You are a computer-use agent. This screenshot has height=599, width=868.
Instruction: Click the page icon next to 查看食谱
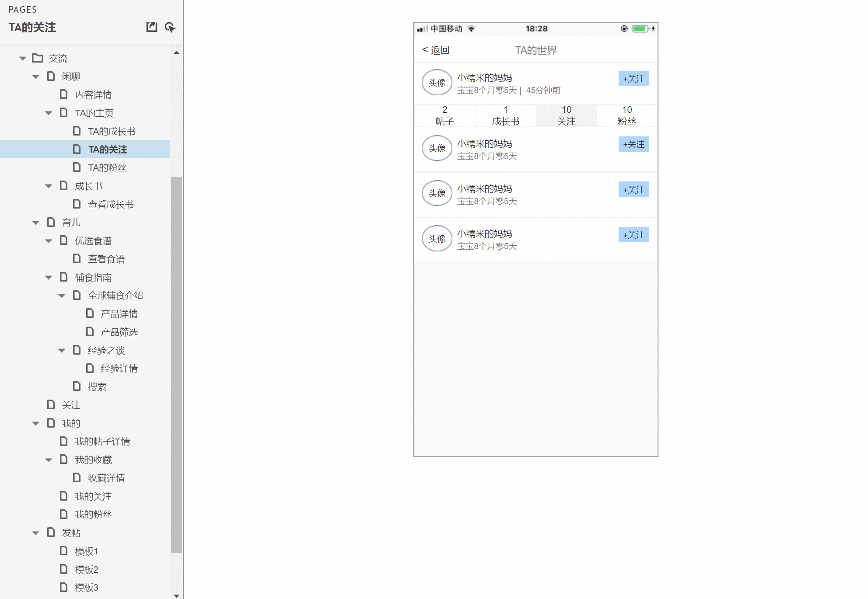coord(77,258)
